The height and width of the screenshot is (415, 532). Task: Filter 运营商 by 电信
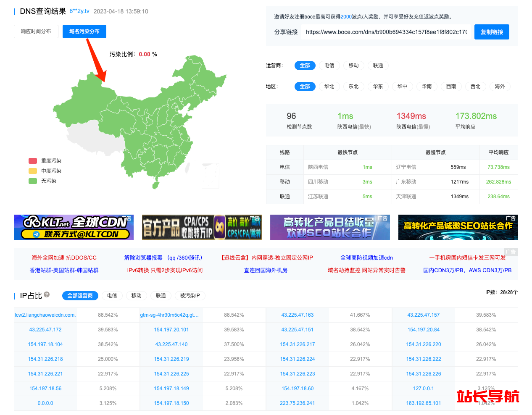coord(329,66)
